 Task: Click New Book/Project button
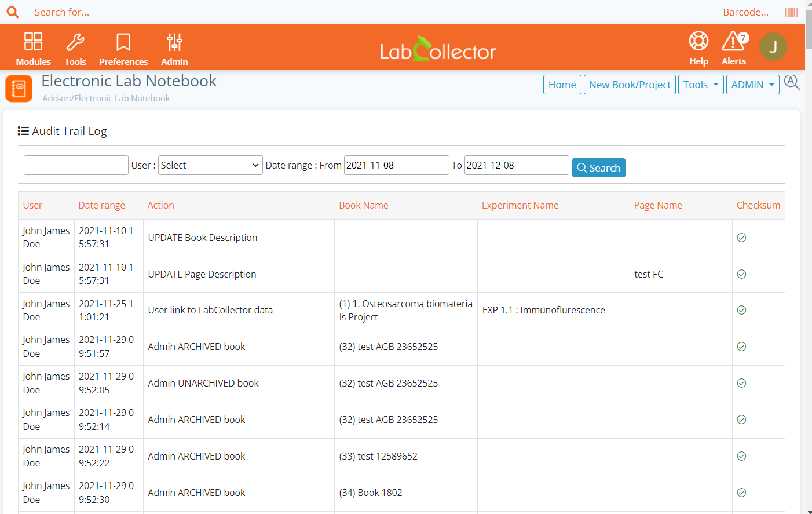tap(630, 85)
